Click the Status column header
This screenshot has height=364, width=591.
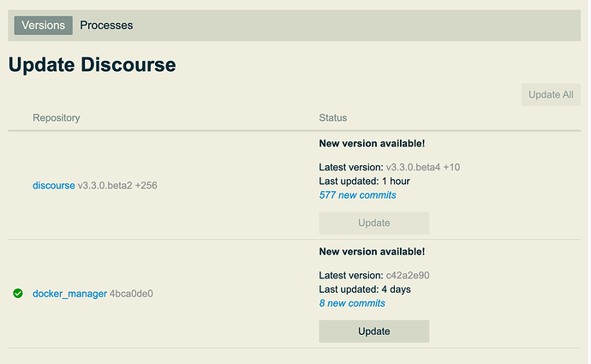(333, 118)
